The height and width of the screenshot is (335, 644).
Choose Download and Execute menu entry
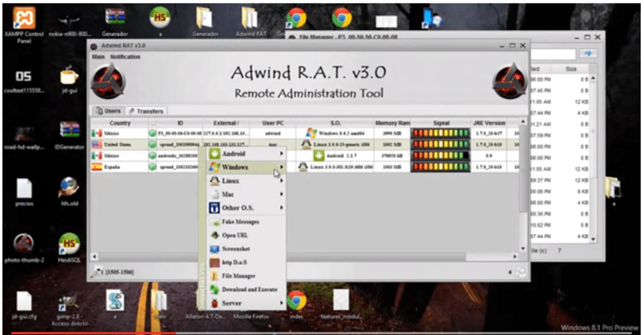246,289
